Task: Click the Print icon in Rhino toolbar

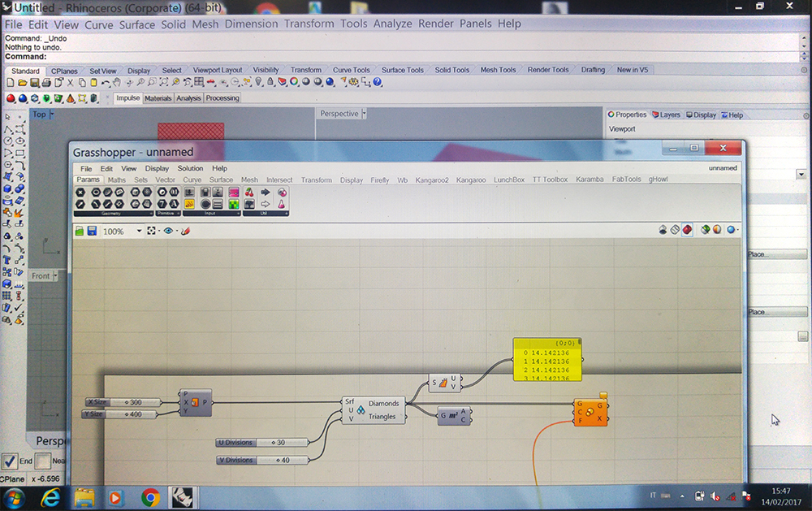Action: tap(46, 82)
